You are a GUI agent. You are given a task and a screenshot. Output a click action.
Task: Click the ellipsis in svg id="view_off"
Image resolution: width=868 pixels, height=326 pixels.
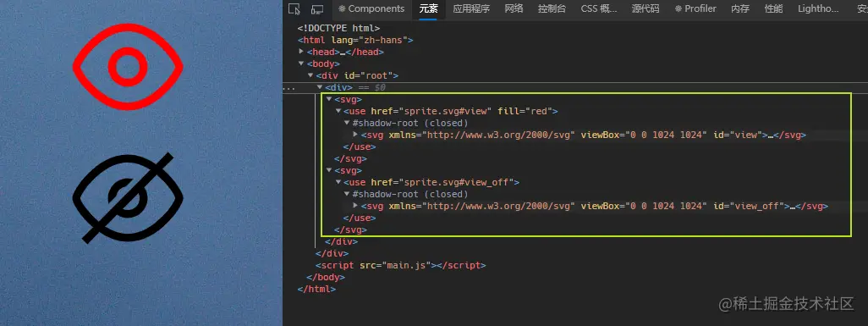[x=793, y=206]
